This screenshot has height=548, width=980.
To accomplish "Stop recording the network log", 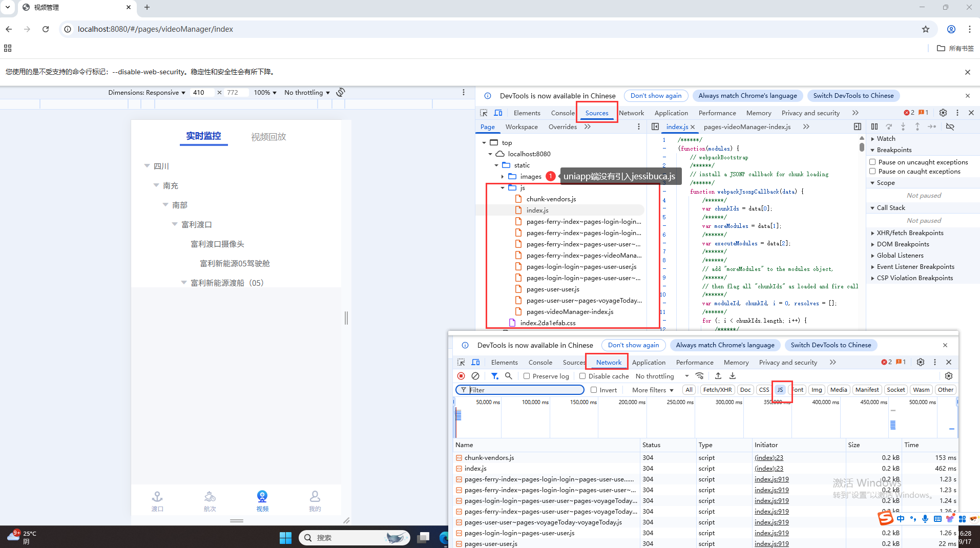I will click(461, 376).
